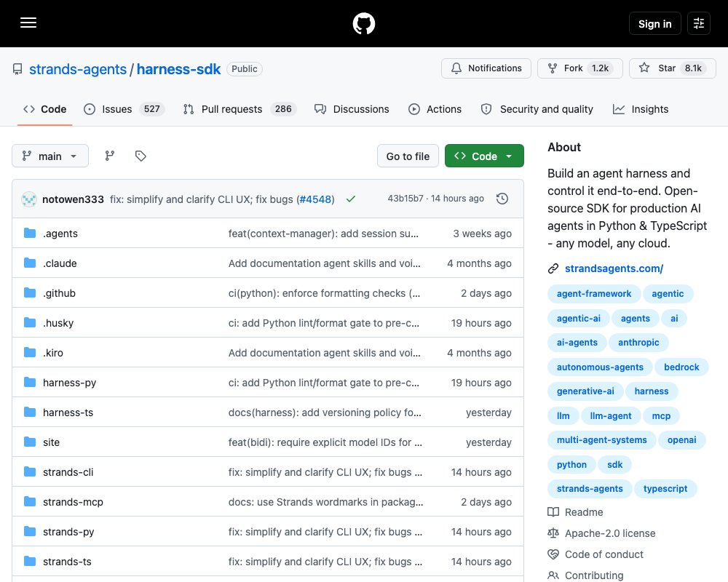Image resolution: width=728 pixels, height=582 pixels.
Task: Click notowen333's avatar image
Action: coord(29,199)
